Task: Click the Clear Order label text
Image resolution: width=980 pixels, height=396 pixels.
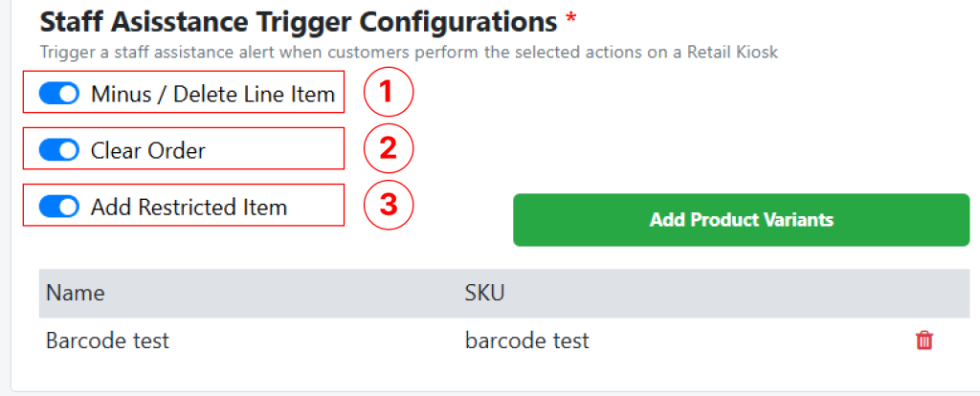Action: click(147, 150)
